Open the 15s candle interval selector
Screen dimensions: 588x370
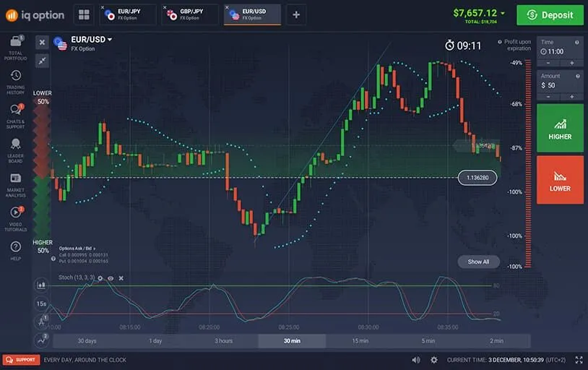[x=41, y=304]
